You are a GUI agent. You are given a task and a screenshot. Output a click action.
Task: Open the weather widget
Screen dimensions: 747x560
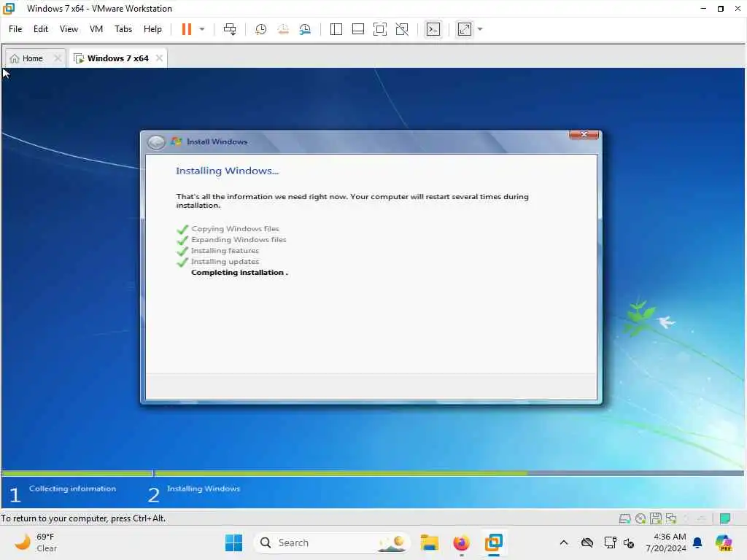pos(36,542)
